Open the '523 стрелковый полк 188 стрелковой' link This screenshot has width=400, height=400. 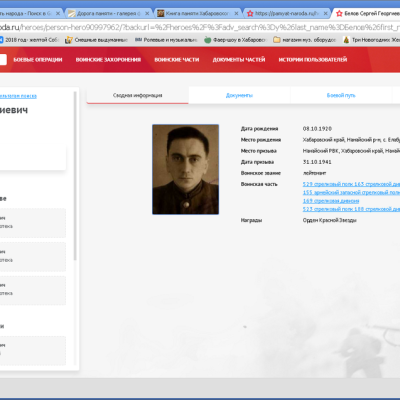pos(351,209)
